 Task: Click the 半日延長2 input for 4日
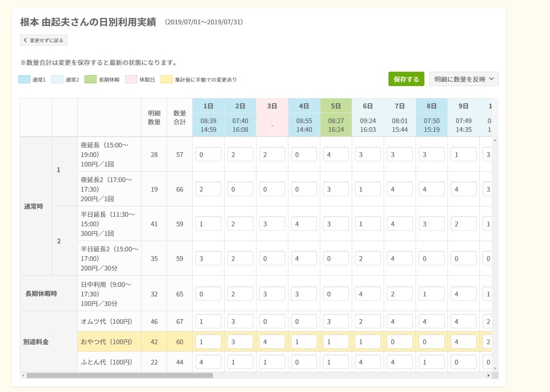pyautogui.click(x=304, y=259)
